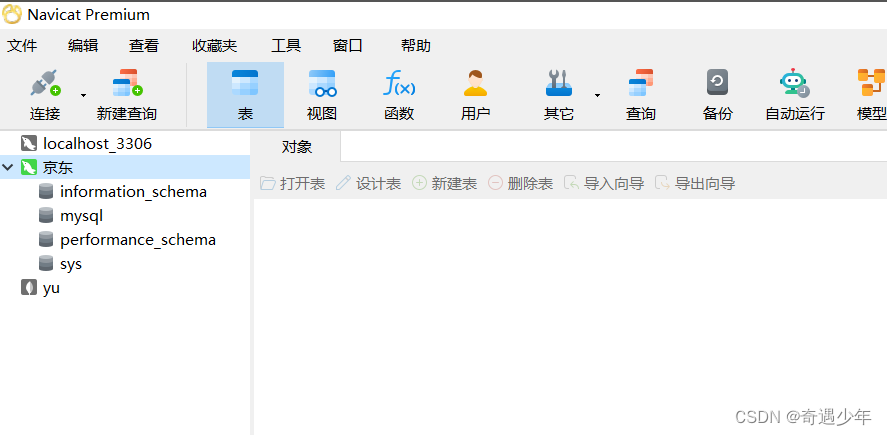Click New Table (新建表) button

(x=444, y=183)
